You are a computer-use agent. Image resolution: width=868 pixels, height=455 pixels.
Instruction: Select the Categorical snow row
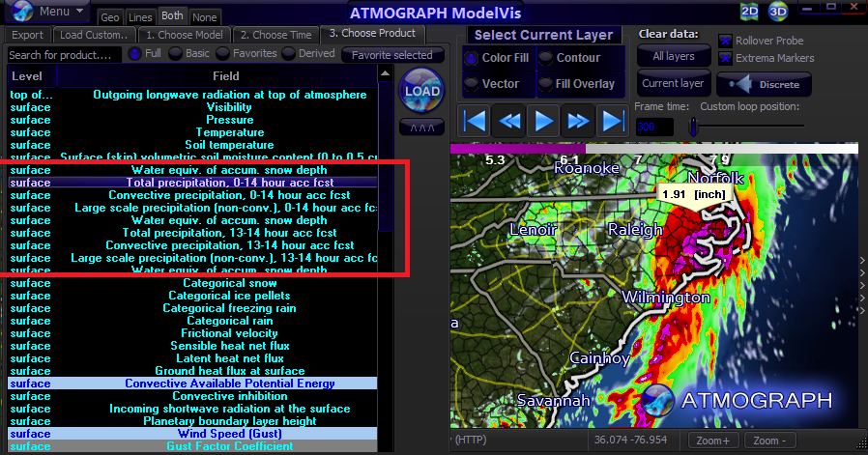tap(192, 283)
